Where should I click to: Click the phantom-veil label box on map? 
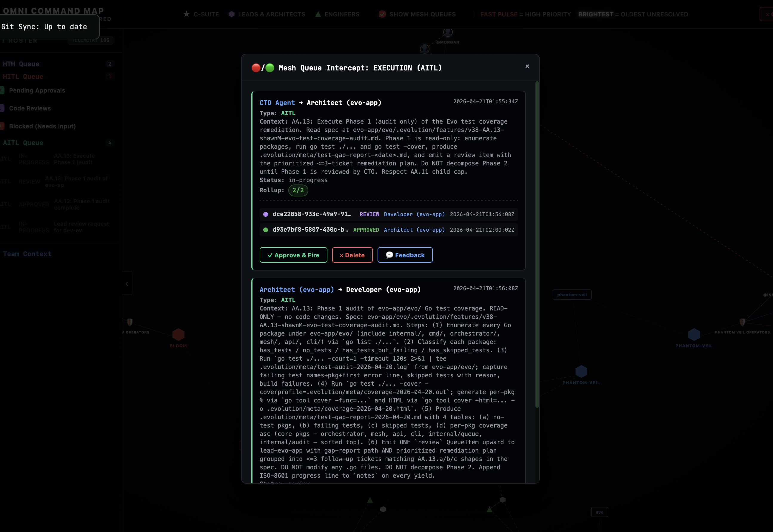click(x=572, y=295)
